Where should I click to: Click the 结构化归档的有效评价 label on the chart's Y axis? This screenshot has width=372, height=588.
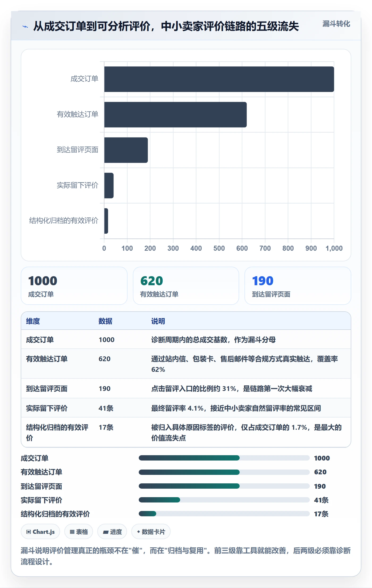pyautogui.click(x=64, y=221)
